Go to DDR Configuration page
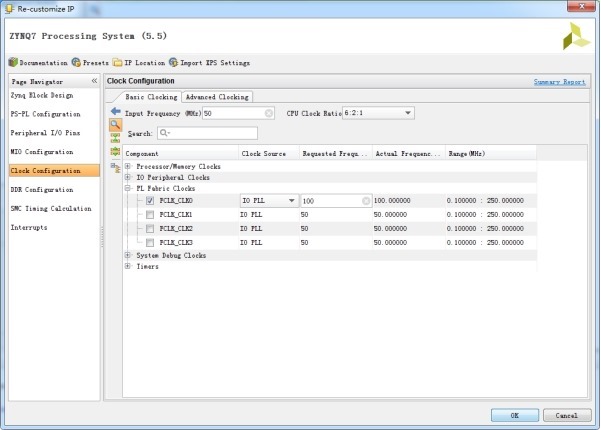The height and width of the screenshot is (430, 601). 42,189
